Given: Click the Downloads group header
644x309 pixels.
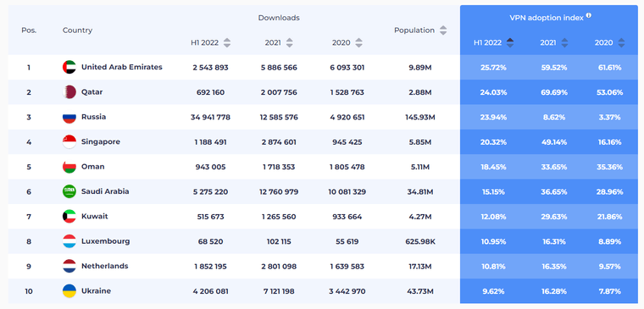Looking at the screenshot, I should click(279, 18).
